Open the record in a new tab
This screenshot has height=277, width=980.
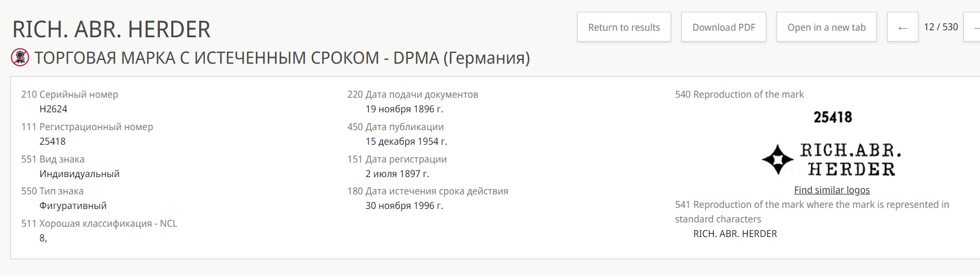coord(826,27)
